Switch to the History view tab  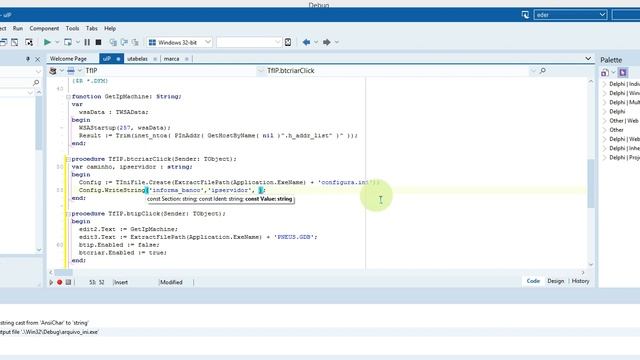coord(580,281)
